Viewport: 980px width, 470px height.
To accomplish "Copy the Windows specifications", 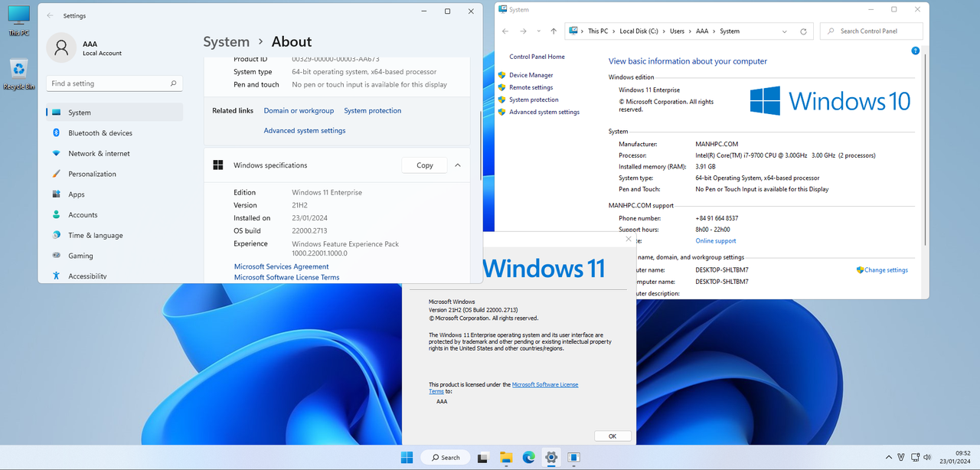I will [425, 165].
